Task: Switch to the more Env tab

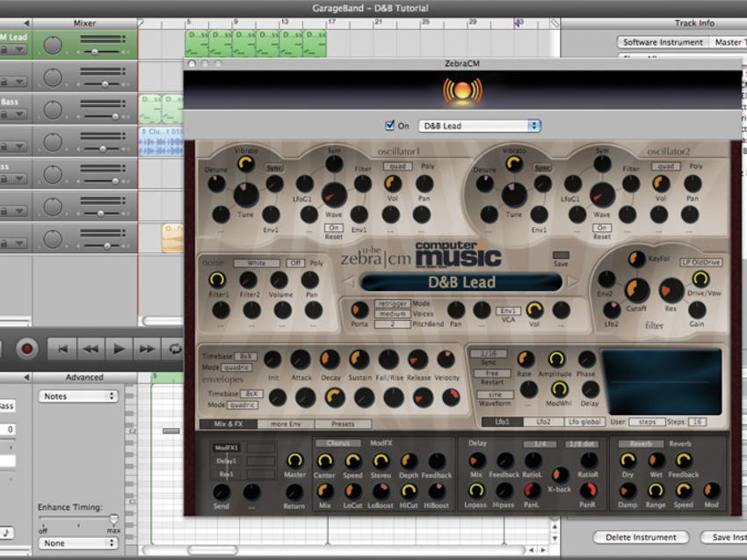Action: pos(286,424)
